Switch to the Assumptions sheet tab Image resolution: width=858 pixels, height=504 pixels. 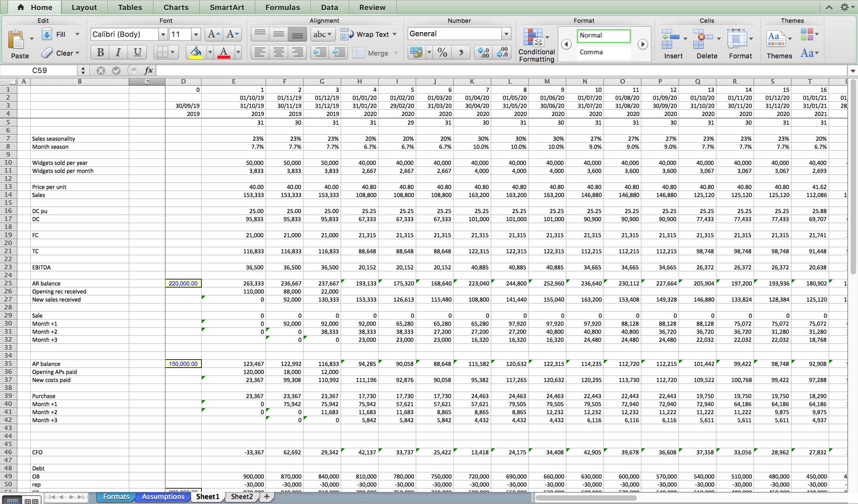[x=163, y=497]
